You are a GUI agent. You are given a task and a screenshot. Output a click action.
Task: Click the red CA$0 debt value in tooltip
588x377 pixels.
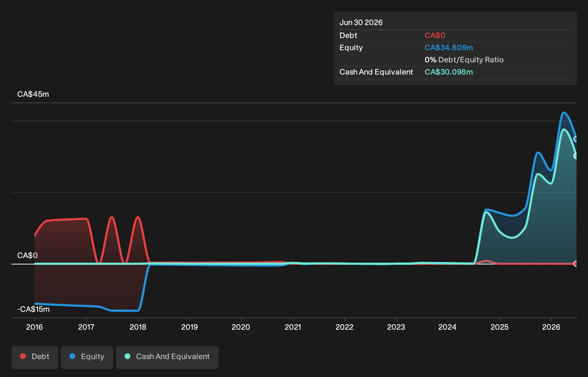(435, 35)
